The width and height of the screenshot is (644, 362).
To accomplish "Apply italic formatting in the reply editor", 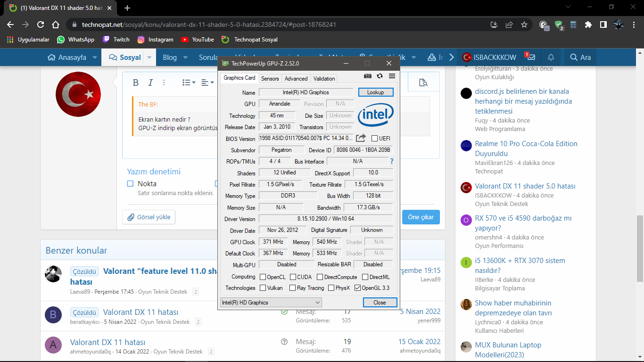I will (x=150, y=82).
